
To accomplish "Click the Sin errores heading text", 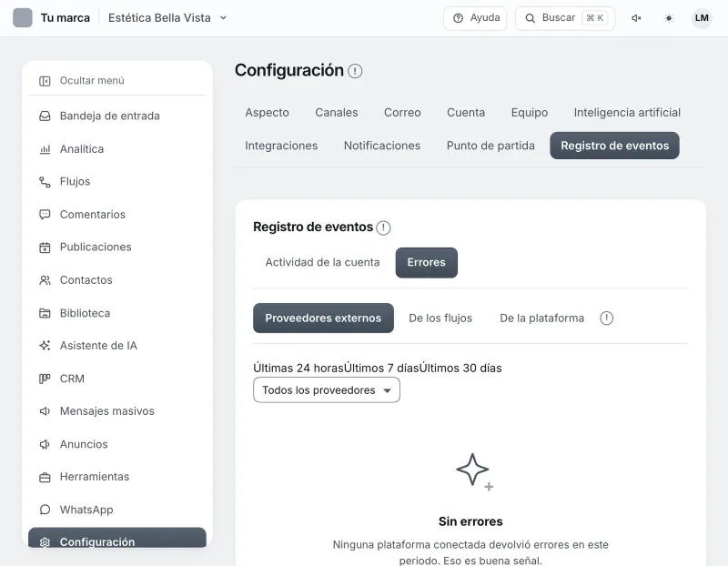I will 470,521.
